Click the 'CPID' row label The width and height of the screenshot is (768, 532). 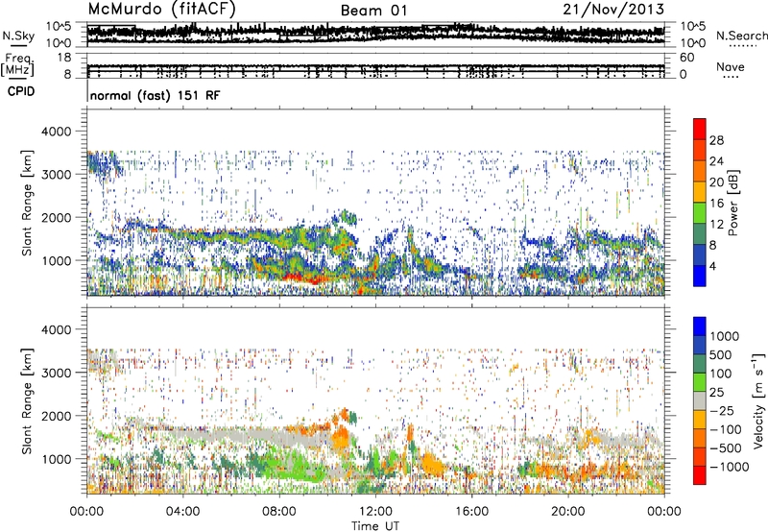[21, 91]
